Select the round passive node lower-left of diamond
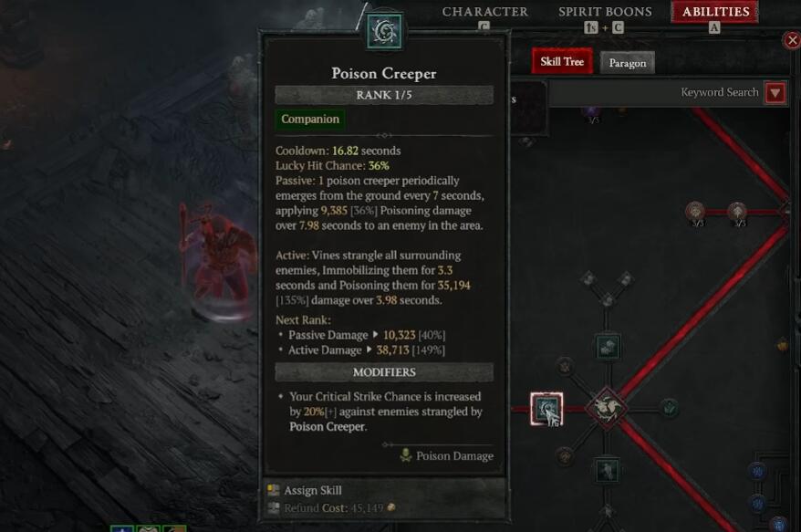Viewport: 801px width, 532px height. point(565,455)
